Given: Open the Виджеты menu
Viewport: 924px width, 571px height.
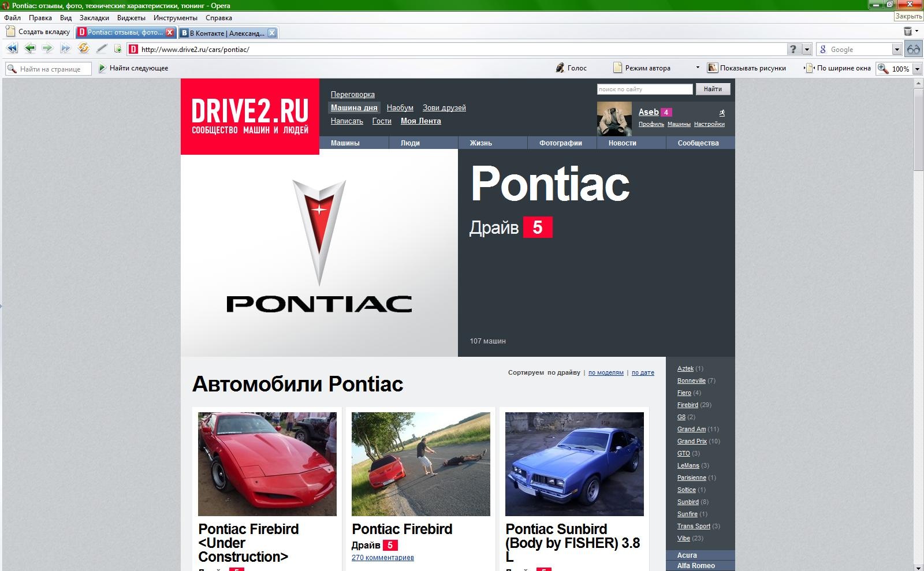Looking at the screenshot, I should [131, 18].
